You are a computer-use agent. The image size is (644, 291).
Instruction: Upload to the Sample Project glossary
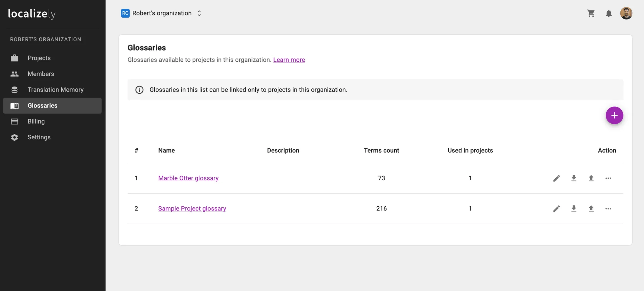(591, 209)
